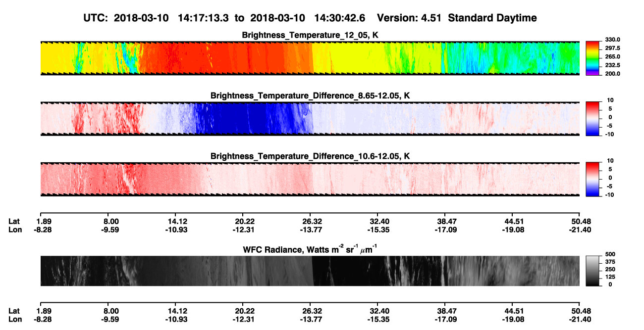
Task: Click the end time 14:30:42.6 in title
Action: pyautogui.click(x=340, y=18)
